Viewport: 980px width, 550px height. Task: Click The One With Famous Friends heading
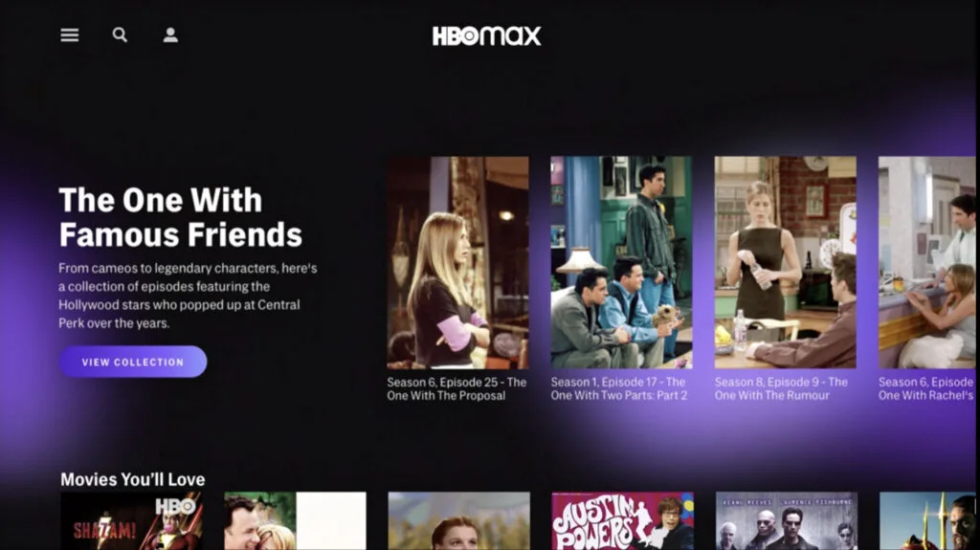181,217
